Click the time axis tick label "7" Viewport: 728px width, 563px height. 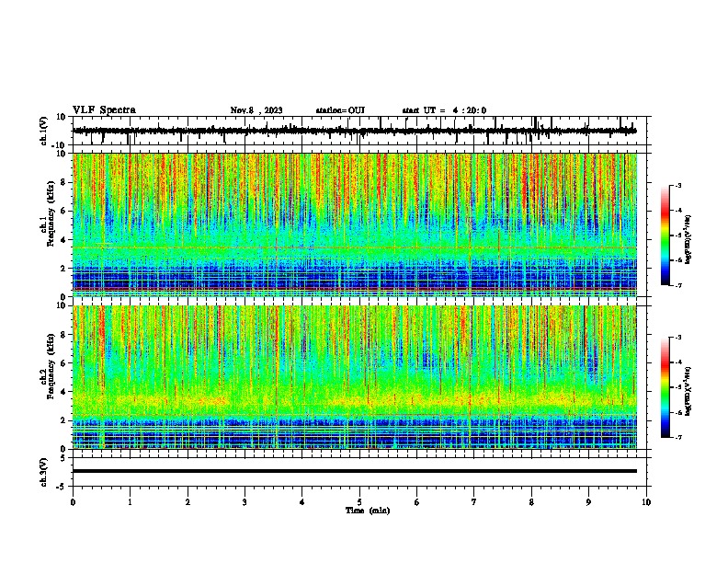pyautogui.click(x=474, y=502)
